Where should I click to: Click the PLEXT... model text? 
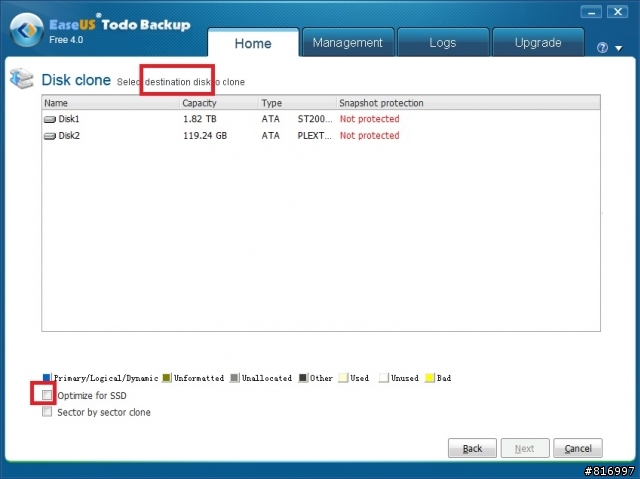tap(314, 135)
